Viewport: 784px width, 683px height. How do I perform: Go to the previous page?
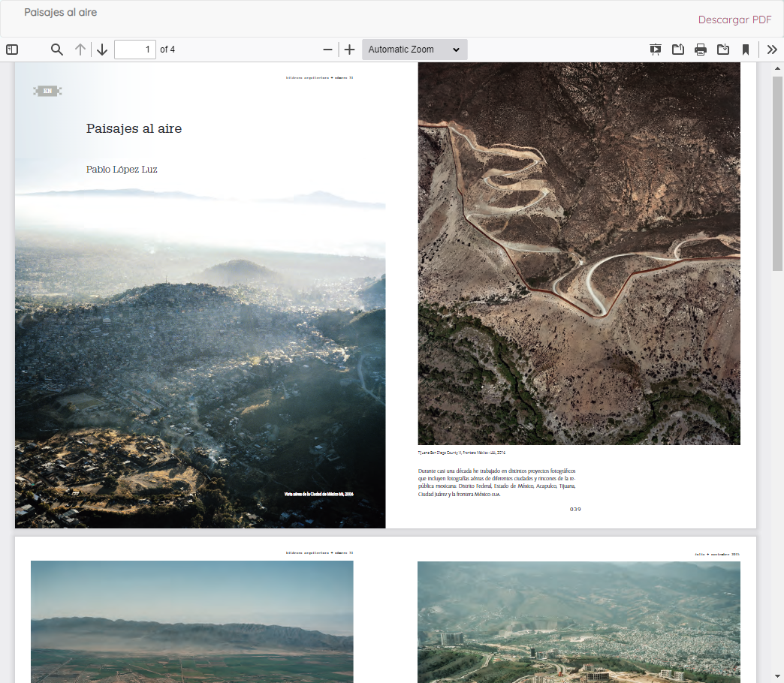(80, 50)
